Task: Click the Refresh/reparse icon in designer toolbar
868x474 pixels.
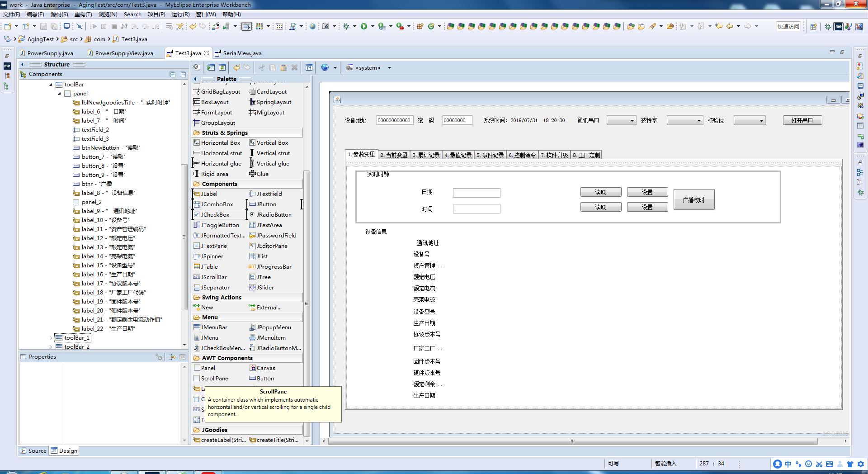Action: [x=222, y=67]
